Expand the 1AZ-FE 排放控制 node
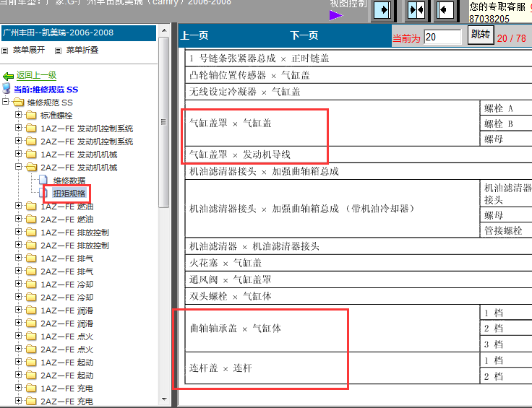This screenshot has height=408, width=532. [x=18, y=232]
